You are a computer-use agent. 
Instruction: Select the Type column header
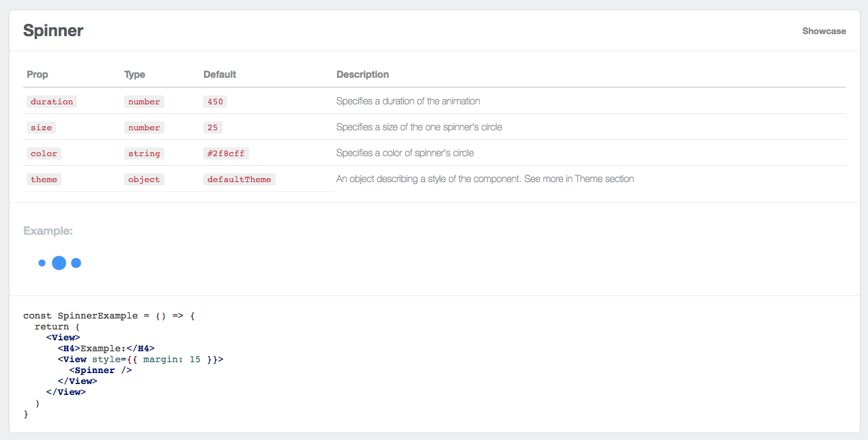[x=134, y=74]
